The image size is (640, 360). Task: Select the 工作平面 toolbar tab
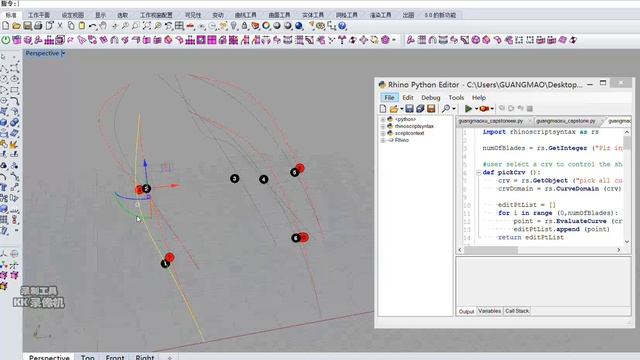click(39, 15)
